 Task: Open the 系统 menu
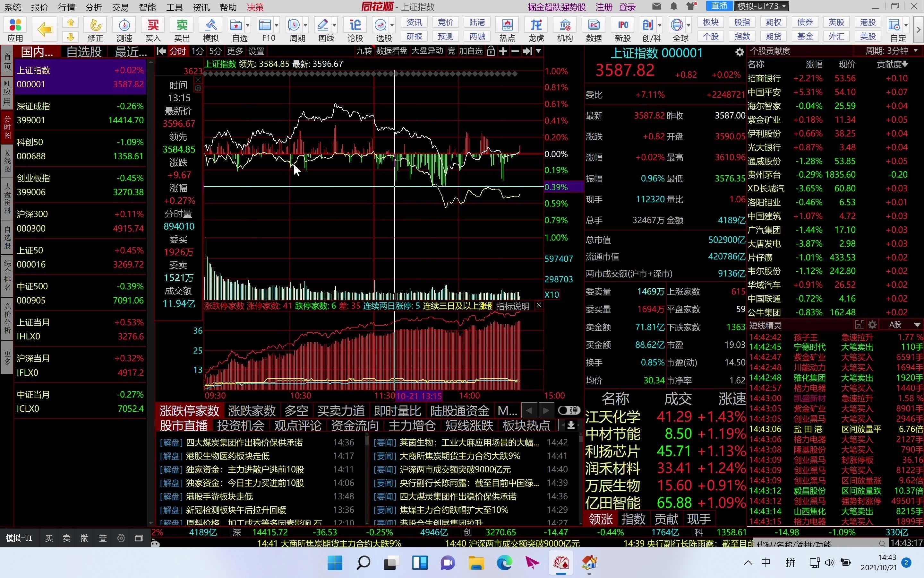click(13, 7)
